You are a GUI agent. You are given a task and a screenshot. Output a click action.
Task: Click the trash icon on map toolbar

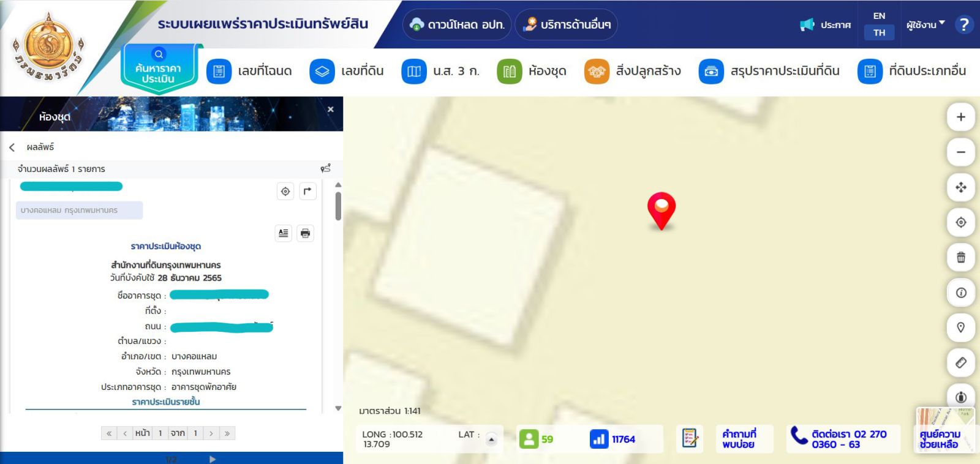click(x=960, y=258)
